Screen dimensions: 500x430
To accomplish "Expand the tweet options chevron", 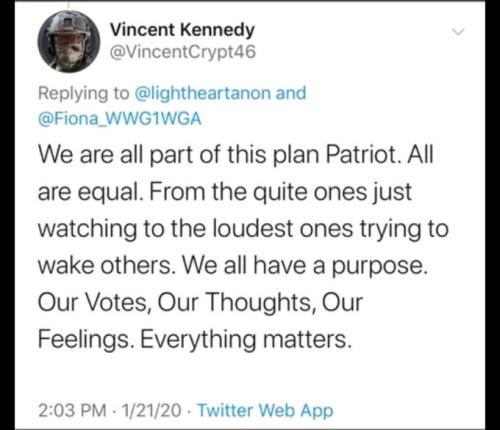I will pyautogui.click(x=458, y=32).
